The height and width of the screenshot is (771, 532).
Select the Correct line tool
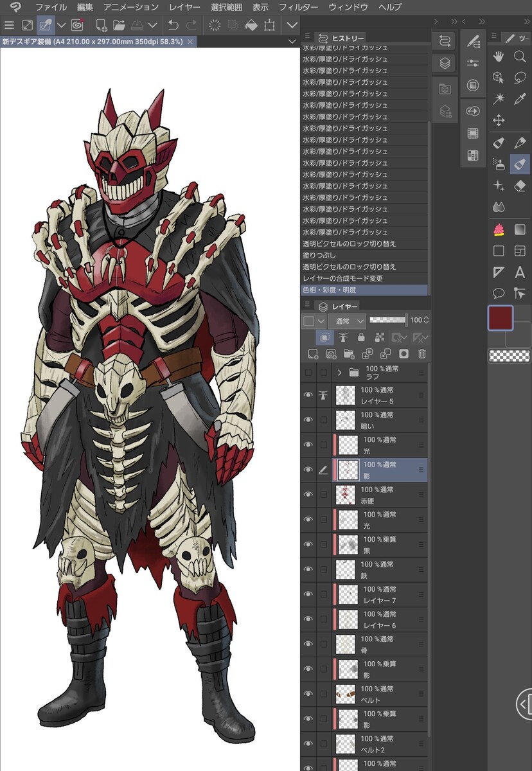pos(520,294)
